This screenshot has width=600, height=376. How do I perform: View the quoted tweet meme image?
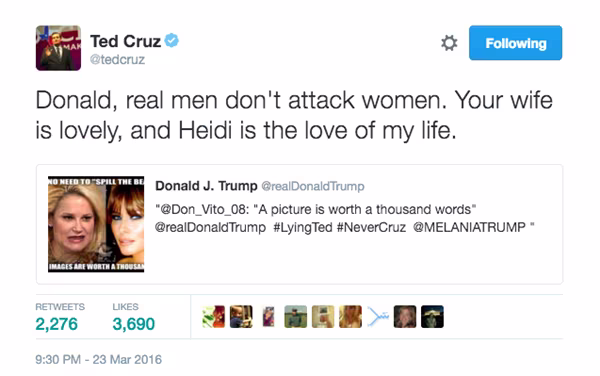pos(96,224)
